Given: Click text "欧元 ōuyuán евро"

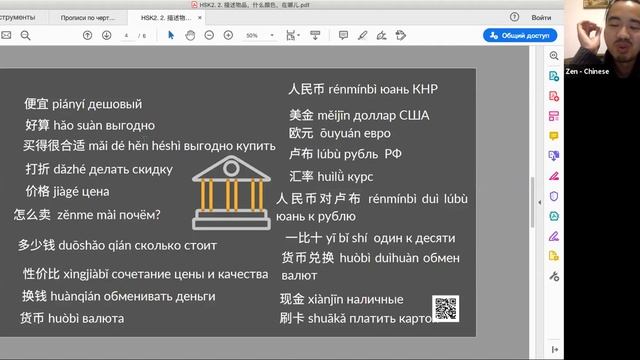Looking at the screenshot, I should (x=340, y=133).
